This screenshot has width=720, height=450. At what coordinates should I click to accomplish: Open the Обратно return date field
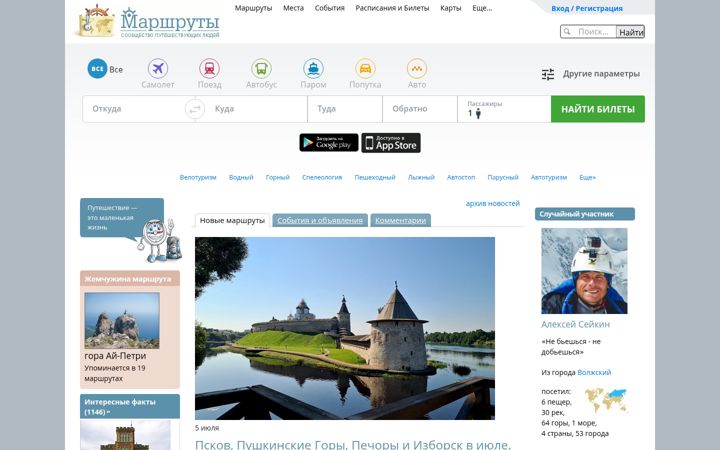coord(420,109)
